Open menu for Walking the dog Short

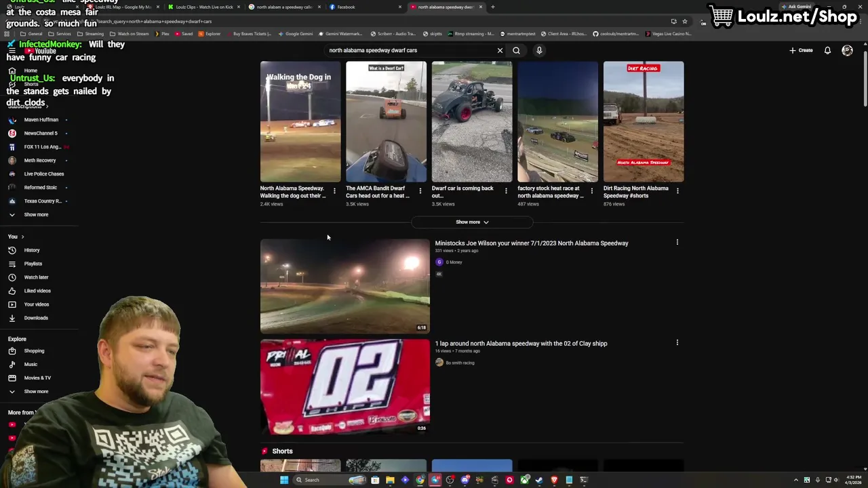[x=334, y=191]
